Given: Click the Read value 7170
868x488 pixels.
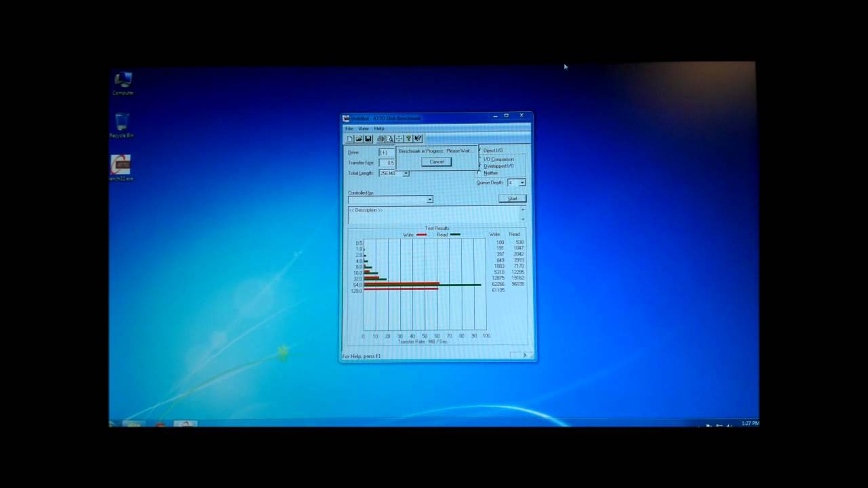Looking at the screenshot, I should (519, 266).
